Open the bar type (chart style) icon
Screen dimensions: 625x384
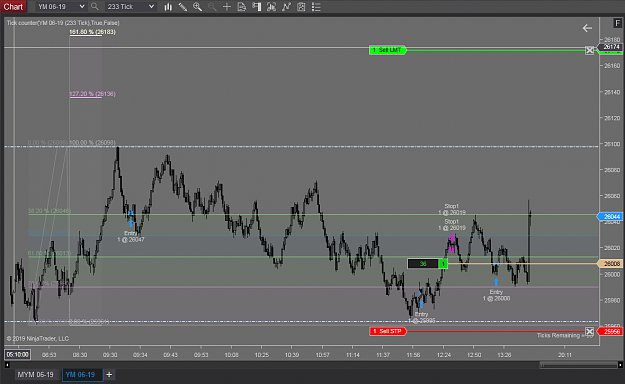pyautogui.click(x=168, y=7)
